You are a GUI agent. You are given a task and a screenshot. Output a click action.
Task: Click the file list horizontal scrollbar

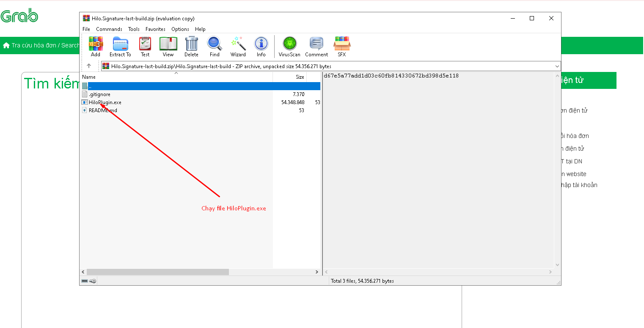tap(157, 272)
